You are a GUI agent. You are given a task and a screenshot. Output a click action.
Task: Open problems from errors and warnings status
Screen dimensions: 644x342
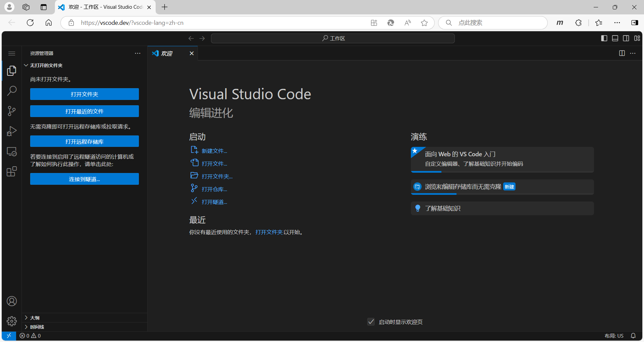coord(30,336)
